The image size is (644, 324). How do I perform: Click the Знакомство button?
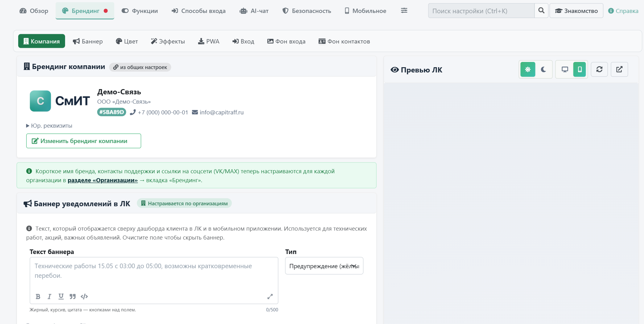coord(576,11)
